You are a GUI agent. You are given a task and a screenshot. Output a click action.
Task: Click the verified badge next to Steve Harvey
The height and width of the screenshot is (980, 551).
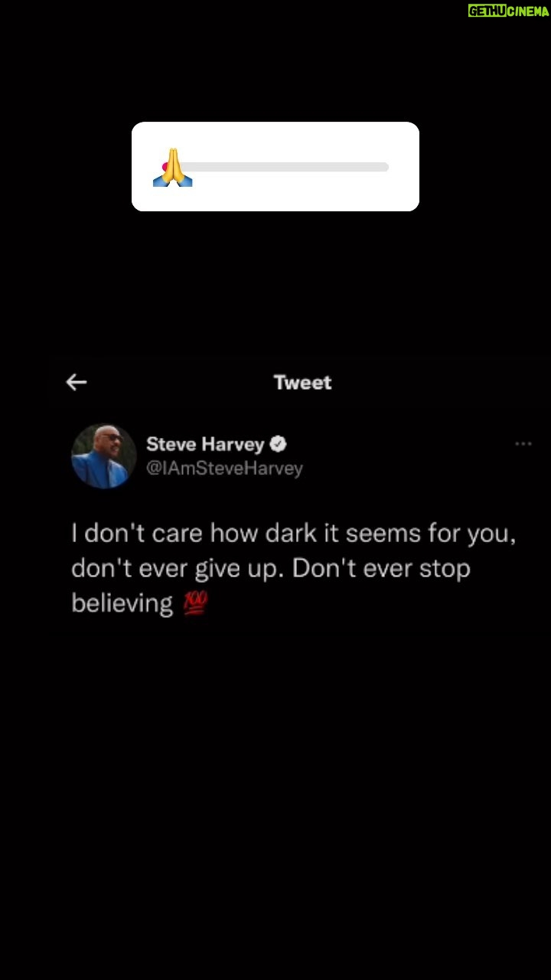[279, 444]
